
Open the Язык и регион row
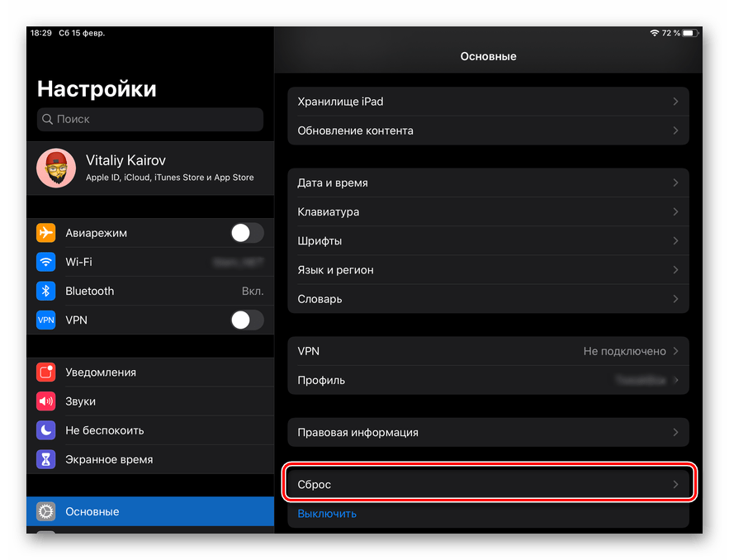487,270
